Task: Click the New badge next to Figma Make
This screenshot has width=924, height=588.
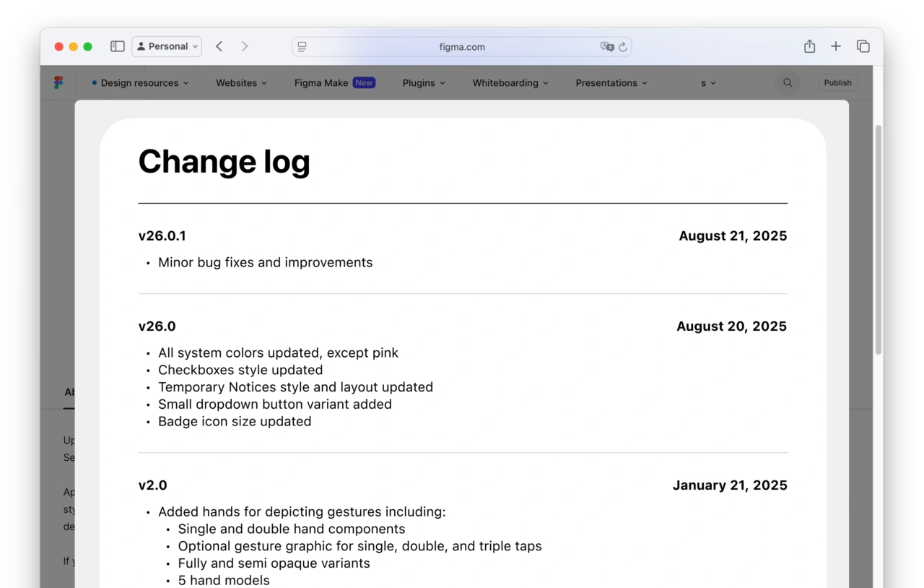Action: 365,82
